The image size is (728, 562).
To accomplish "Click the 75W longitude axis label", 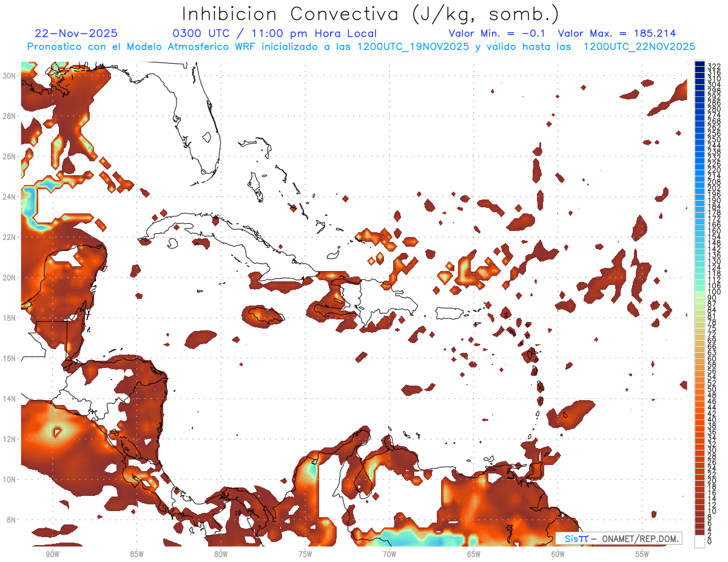I will 305,554.
